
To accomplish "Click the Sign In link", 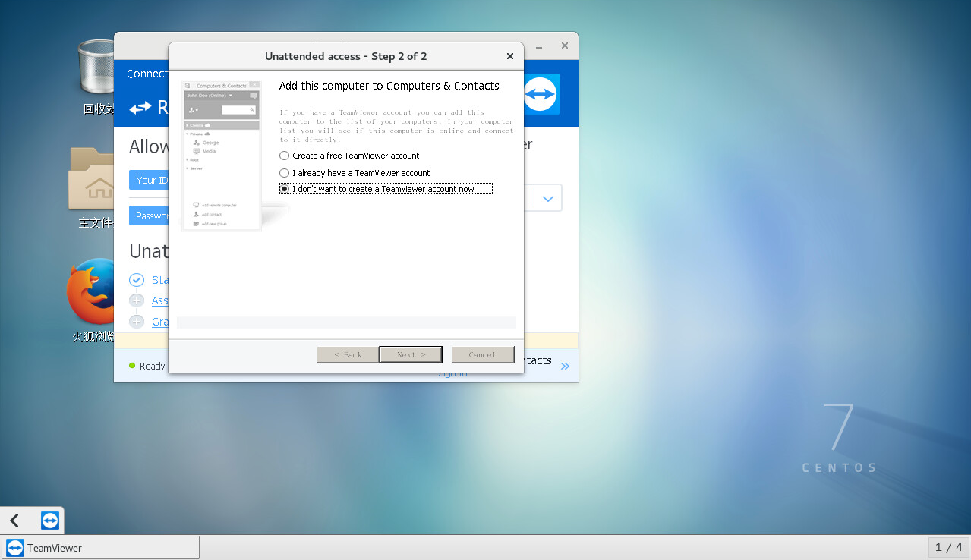I will pos(452,373).
